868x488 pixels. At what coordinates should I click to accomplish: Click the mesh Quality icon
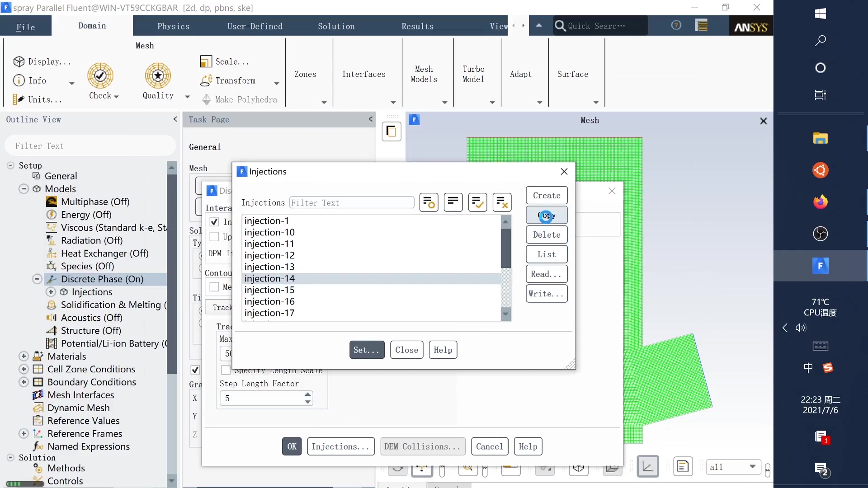click(158, 75)
